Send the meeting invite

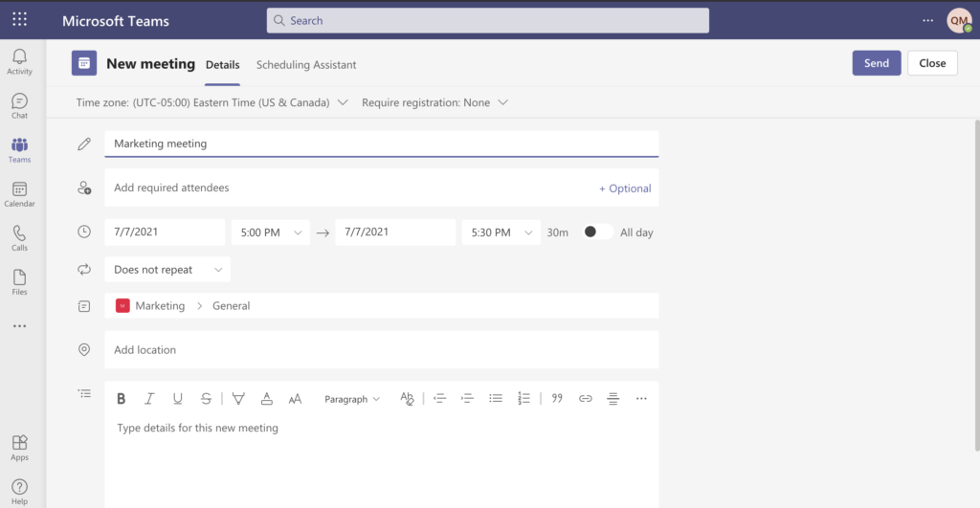click(877, 63)
